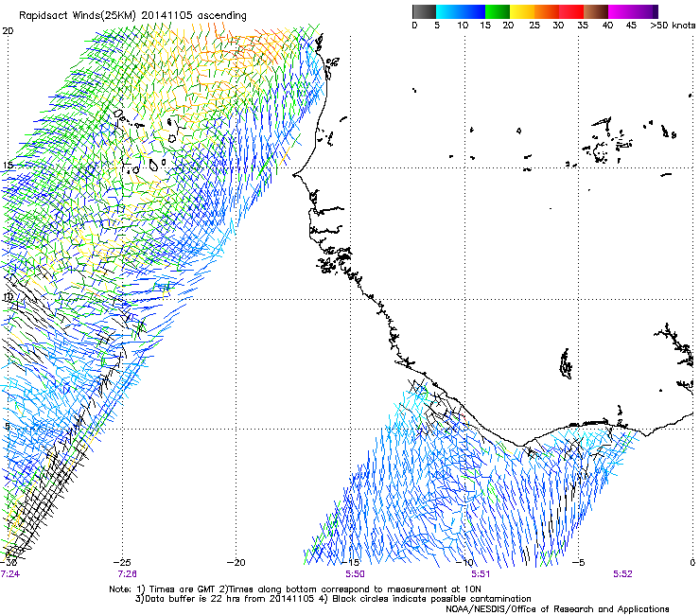Click the '>50 knots' legend label
This screenshot has height=615, width=700.
(x=673, y=26)
